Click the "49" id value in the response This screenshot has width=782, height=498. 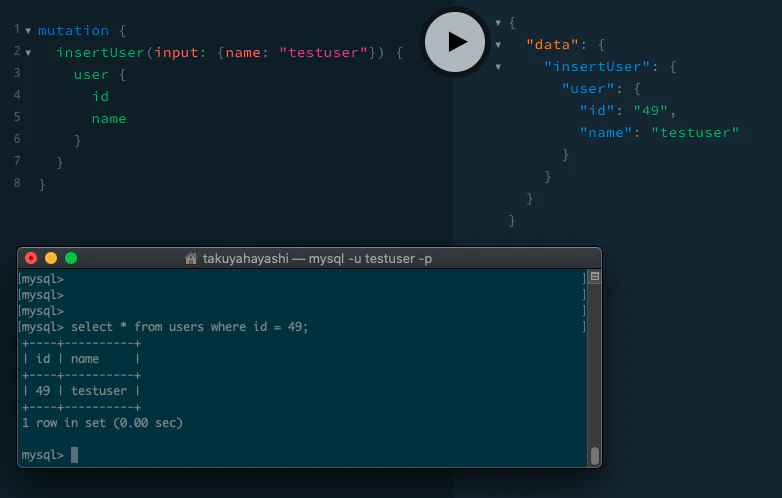point(650,111)
